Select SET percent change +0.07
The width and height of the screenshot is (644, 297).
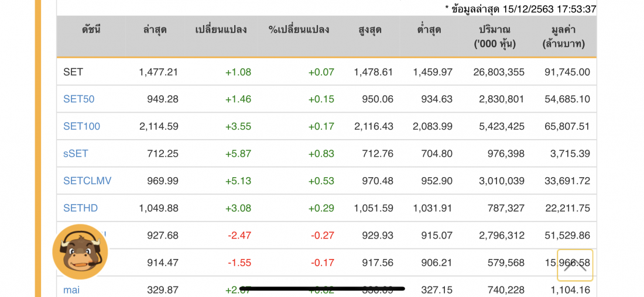point(321,72)
